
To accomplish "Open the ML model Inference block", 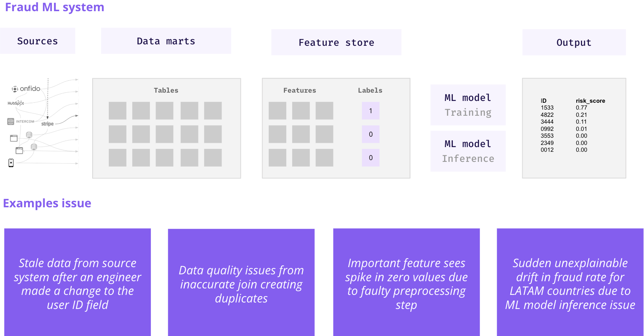I will coord(468,151).
